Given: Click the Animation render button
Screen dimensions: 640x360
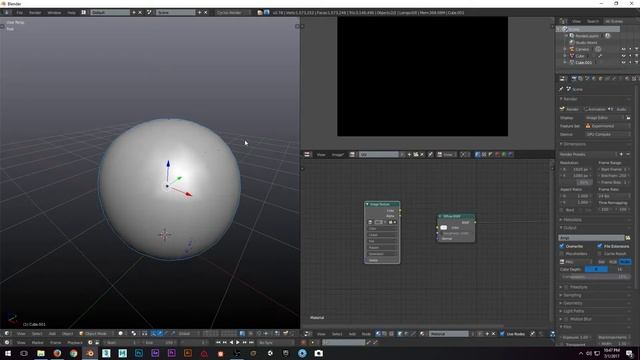Looking at the screenshot, I should pos(595,109).
